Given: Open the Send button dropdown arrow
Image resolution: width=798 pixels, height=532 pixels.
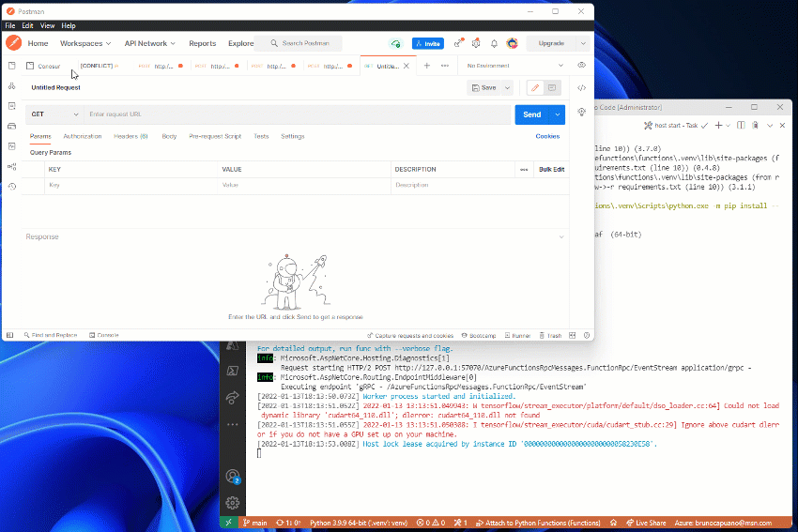Looking at the screenshot, I should pos(558,114).
